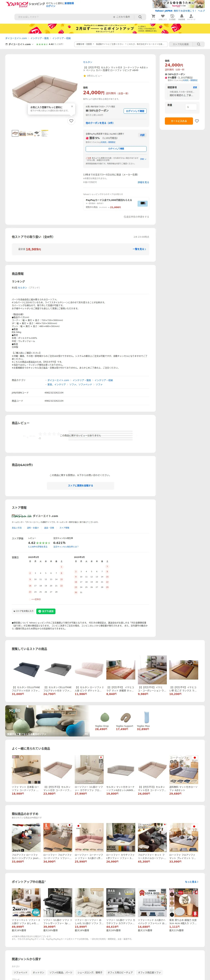
Task: Click カートに入れる orange button
Action: 179,121
